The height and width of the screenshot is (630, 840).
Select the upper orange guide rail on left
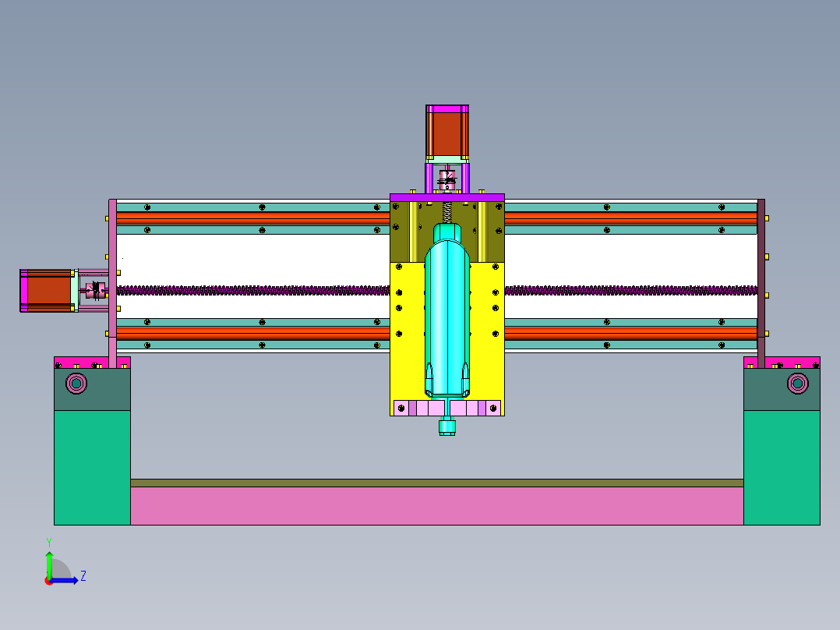coord(253,218)
